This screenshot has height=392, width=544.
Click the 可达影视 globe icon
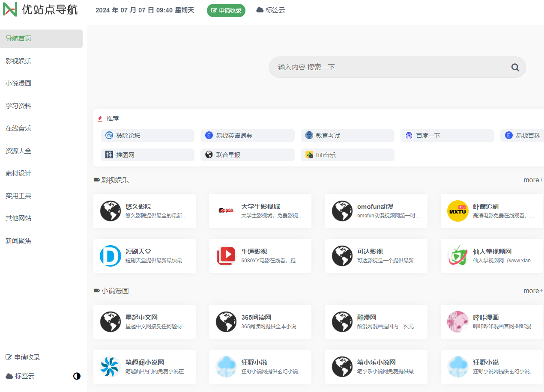(x=342, y=256)
